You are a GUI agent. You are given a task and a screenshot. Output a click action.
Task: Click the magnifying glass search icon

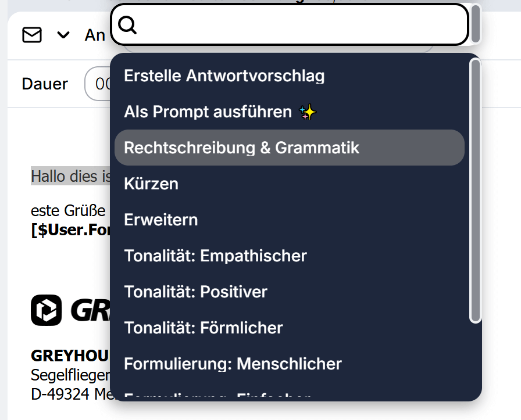127,24
